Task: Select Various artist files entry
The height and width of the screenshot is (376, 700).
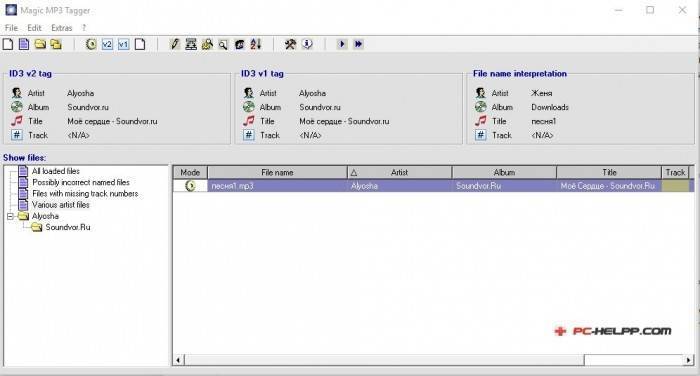Action: click(x=61, y=205)
